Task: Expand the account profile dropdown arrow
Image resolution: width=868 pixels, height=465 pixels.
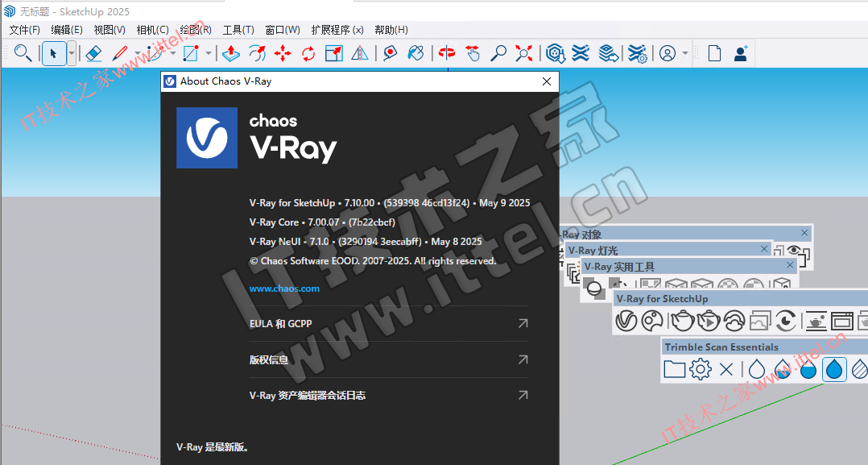Action: pos(685,54)
